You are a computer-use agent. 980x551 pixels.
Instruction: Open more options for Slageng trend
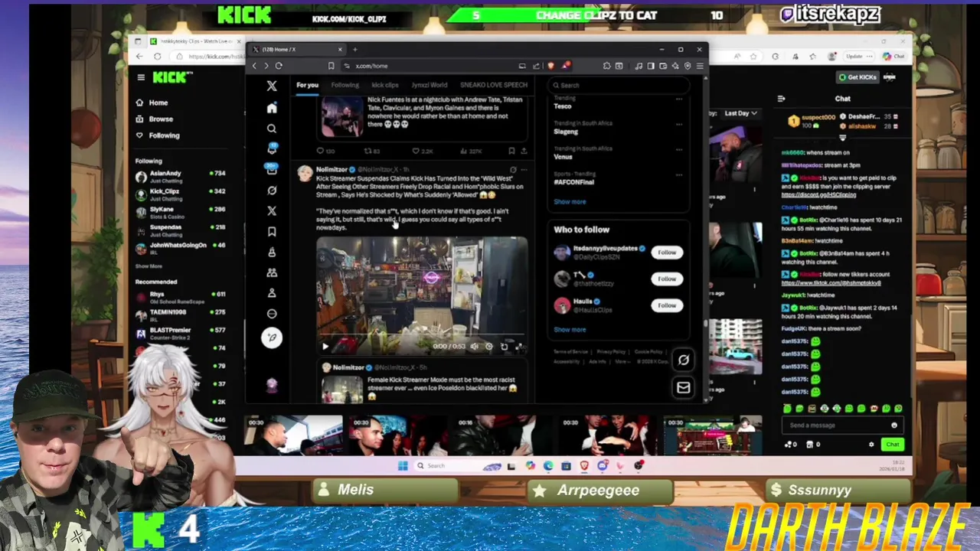(x=678, y=124)
